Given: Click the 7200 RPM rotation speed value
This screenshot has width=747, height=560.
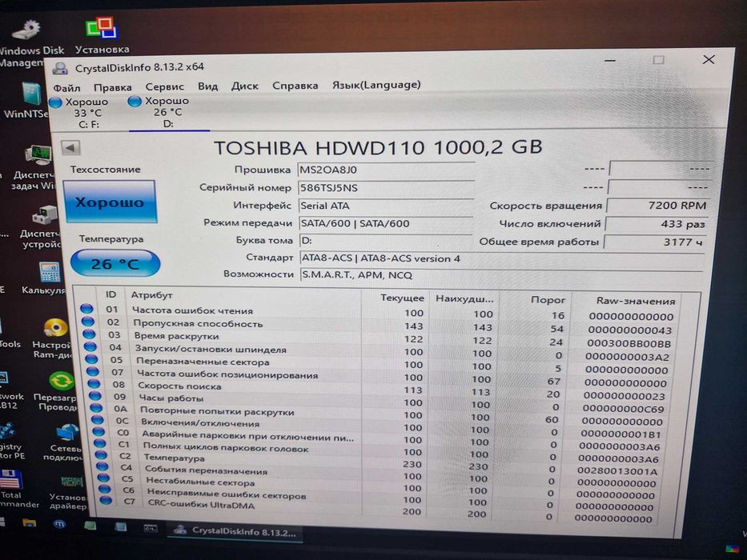Looking at the screenshot, I should [x=659, y=206].
